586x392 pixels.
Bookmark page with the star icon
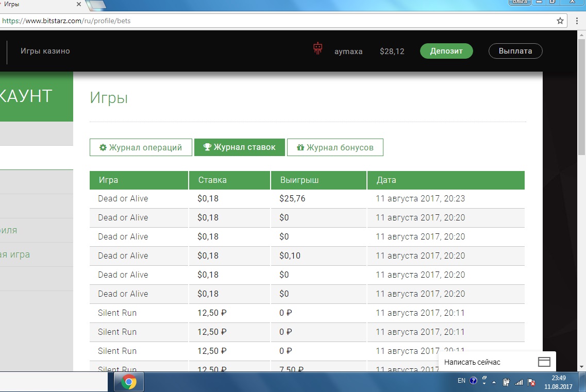(x=560, y=21)
